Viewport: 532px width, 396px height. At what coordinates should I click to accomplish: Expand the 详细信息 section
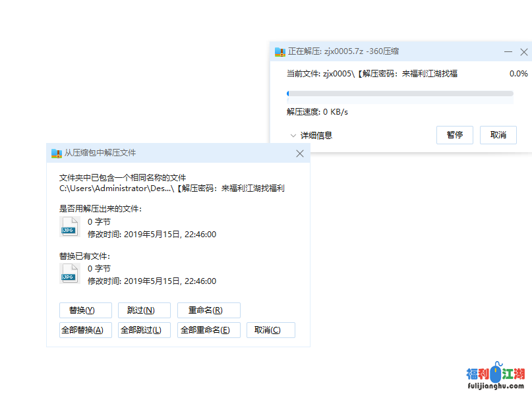[316, 135]
